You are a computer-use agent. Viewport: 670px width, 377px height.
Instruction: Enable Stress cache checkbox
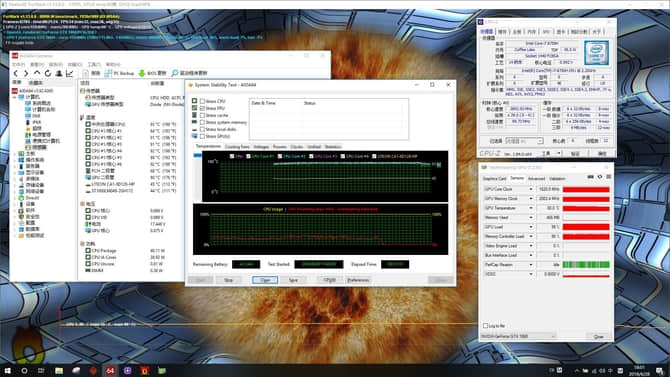tap(202, 115)
